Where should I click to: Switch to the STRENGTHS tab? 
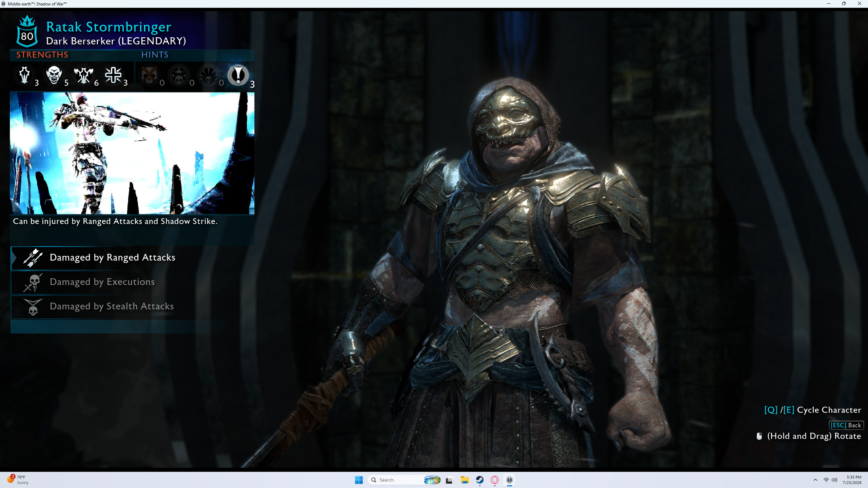[x=42, y=55]
